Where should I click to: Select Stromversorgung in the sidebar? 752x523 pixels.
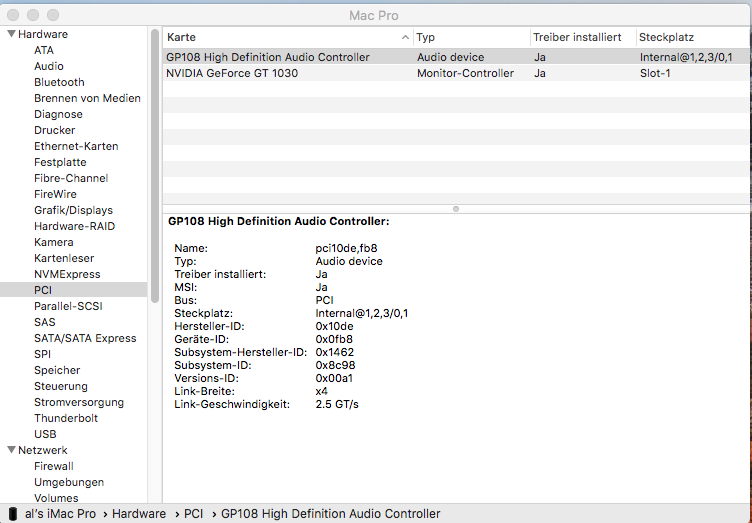(79, 402)
